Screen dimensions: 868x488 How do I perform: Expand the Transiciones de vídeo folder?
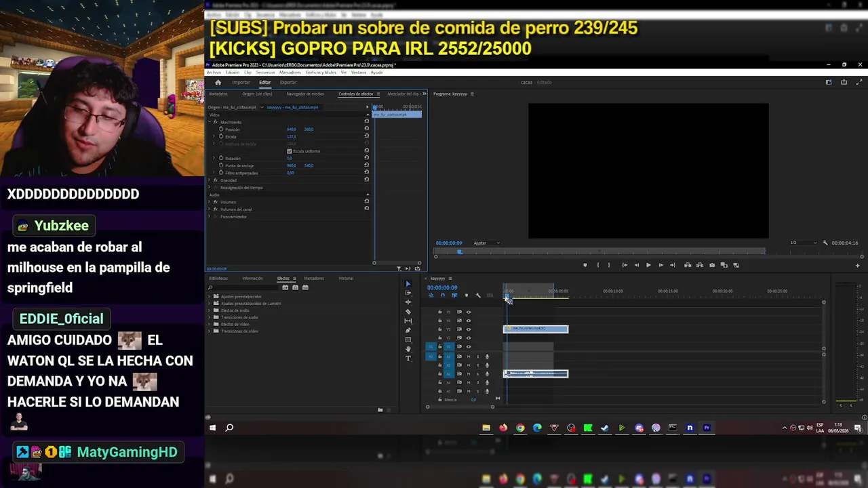coord(210,331)
